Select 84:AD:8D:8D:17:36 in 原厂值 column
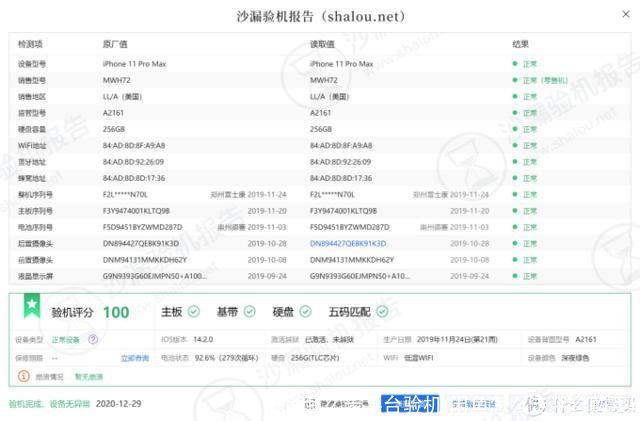 pyautogui.click(x=134, y=178)
